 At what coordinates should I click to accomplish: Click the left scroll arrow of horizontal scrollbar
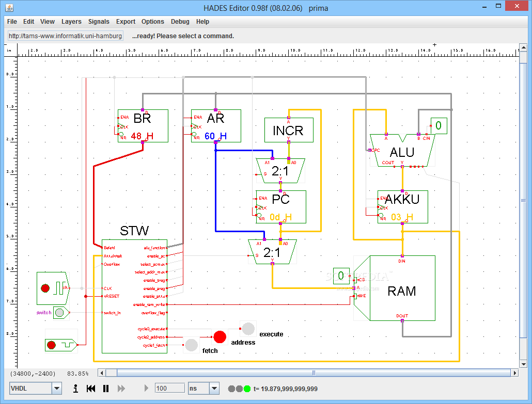pyautogui.click(x=102, y=373)
